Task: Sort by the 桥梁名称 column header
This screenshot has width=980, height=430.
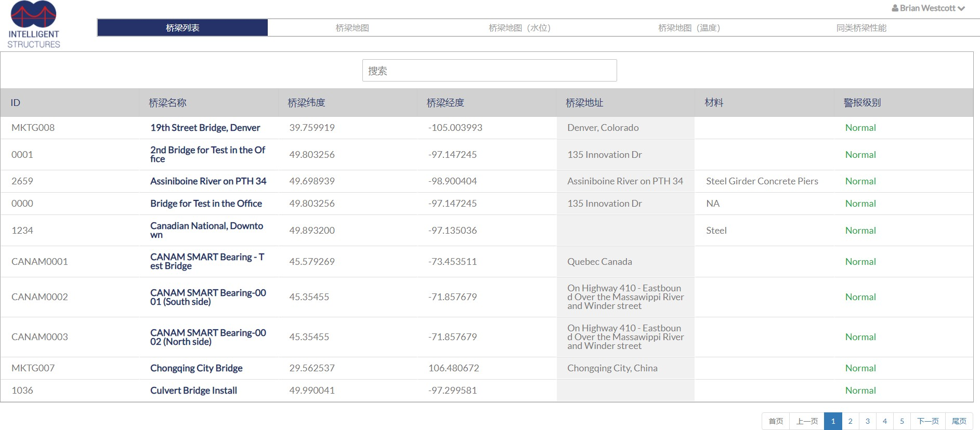Action: tap(167, 103)
